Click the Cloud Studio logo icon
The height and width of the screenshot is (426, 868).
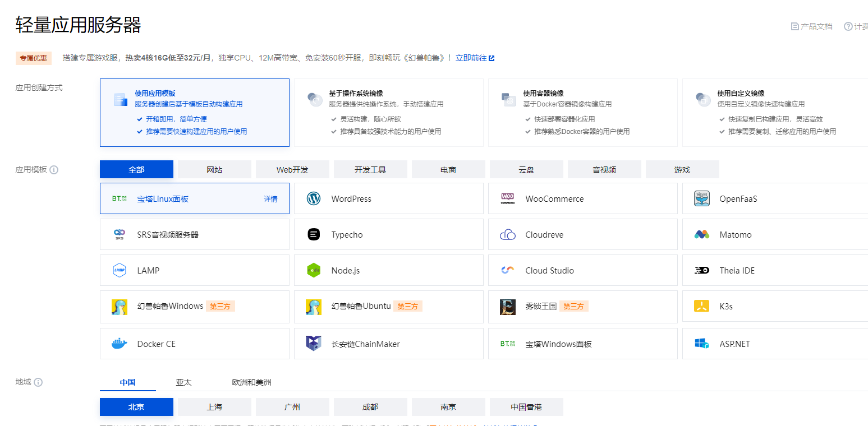508,270
